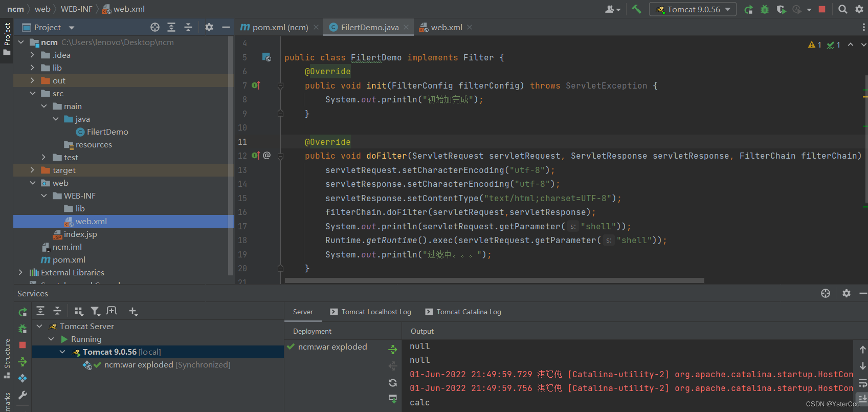Collapse the Tomcat Server node
The height and width of the screenshot is (412, 868).
tap(39, 326)
